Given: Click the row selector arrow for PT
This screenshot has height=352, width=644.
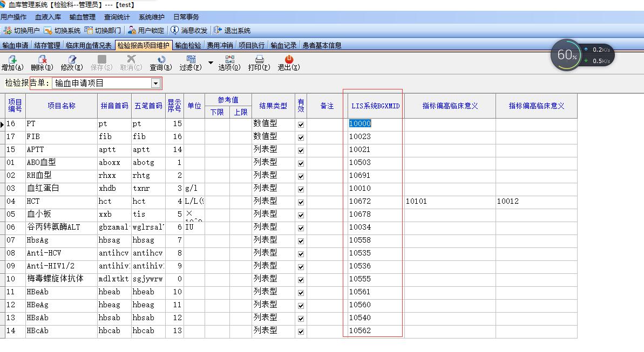Looking at the screenshot, I should [3, 125].
